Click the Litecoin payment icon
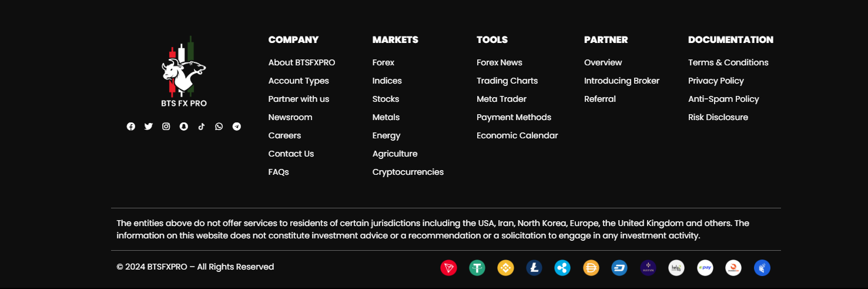This screenshot has height=289, width=868. [x=534, y=268]
